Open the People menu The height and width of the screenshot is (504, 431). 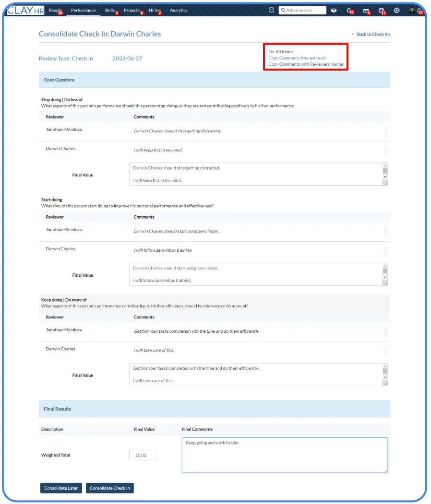[x=55, y=10]
